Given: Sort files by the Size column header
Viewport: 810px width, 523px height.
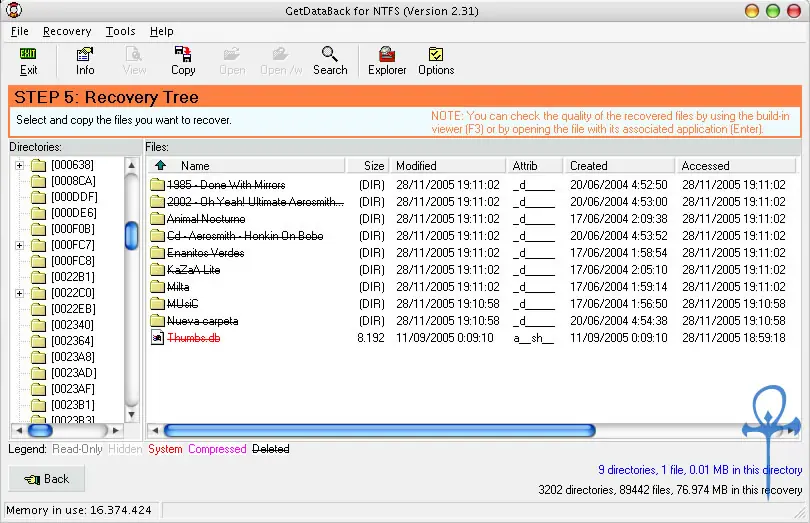Looking at the screenshot, I should (367, 166).
